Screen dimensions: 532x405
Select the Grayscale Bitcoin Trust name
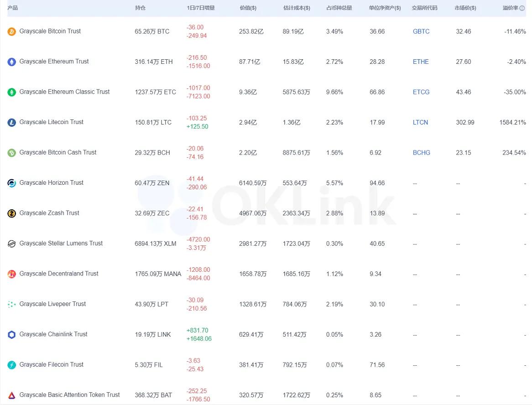pyautogui.click(x=50, y=31)
